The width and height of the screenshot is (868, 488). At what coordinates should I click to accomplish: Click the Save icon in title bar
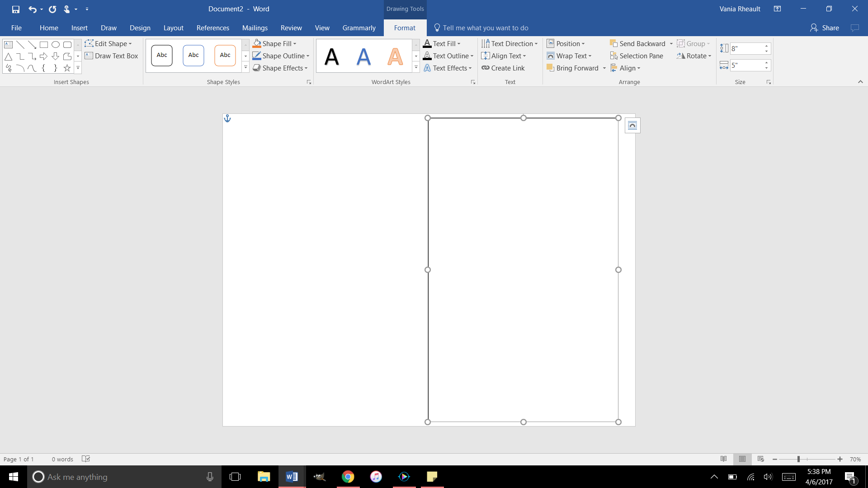pyautogui.click(x=16, y=9)
